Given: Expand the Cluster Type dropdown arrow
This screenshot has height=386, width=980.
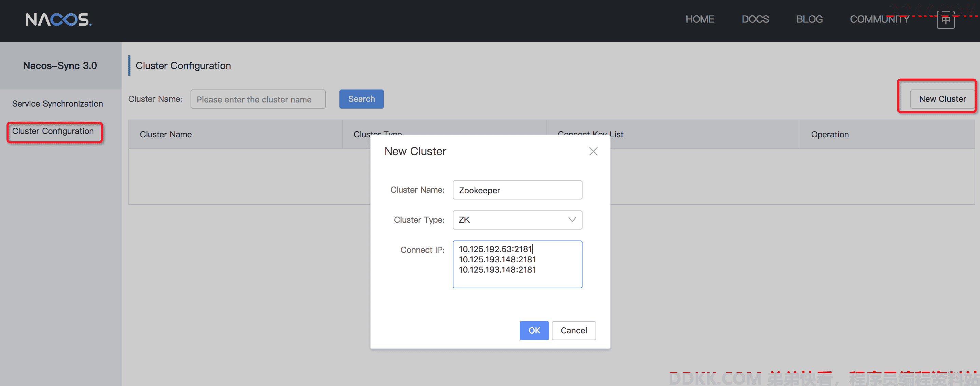Looking at the screenshot, I should pyautogui.click(x=572, y=220).
